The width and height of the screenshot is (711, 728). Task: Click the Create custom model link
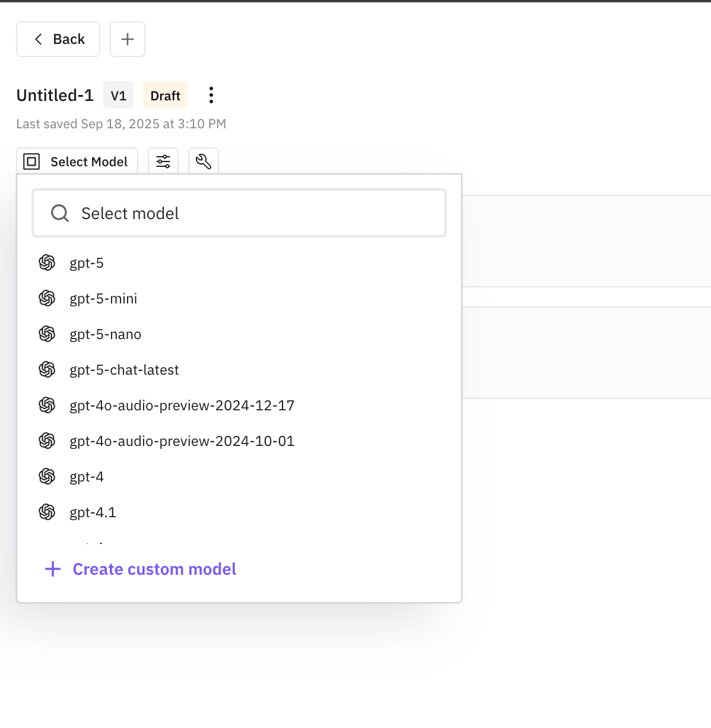(154, 569)
